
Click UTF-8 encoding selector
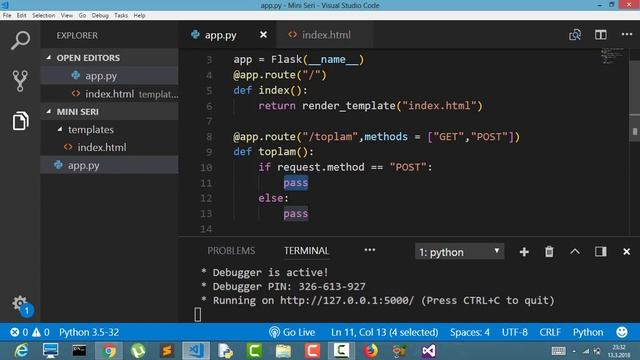tap(514, 332)
